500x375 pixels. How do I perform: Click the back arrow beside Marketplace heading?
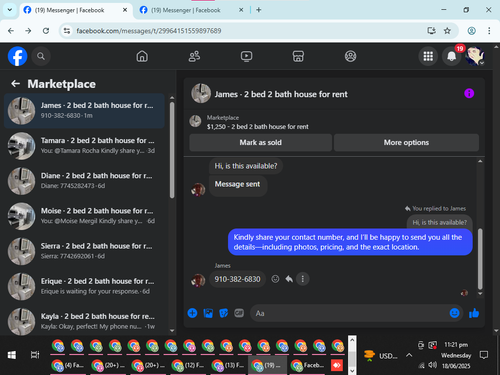(15, 84)
